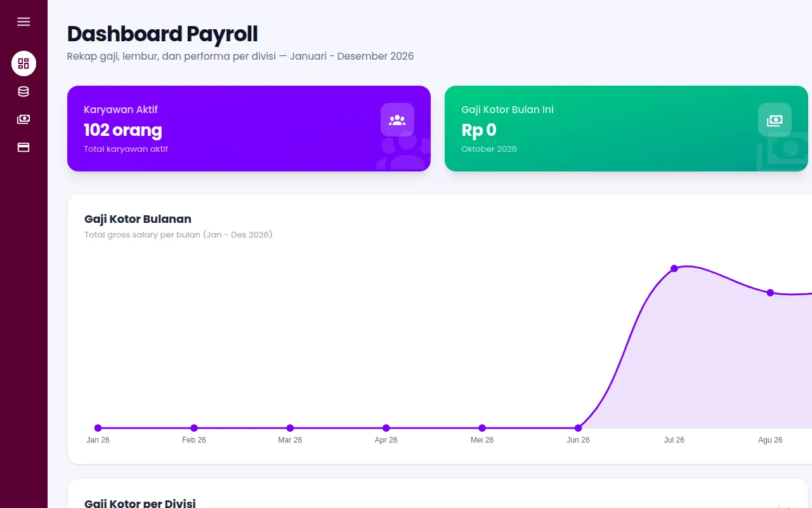Click the 'Jul 26' axis label
Viewport: 812px width, 508px height.
674,440
